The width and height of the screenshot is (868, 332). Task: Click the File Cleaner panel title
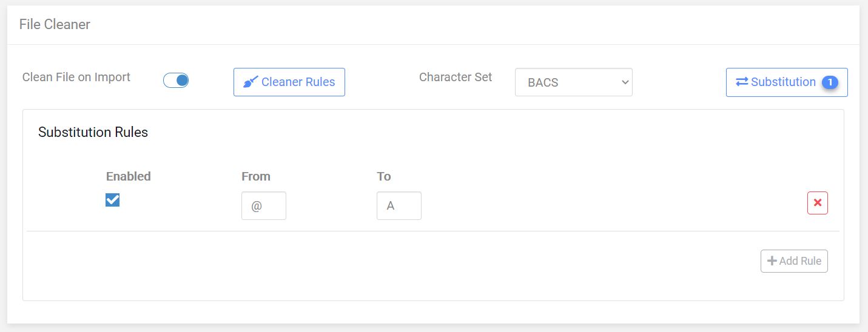(55, 24)
